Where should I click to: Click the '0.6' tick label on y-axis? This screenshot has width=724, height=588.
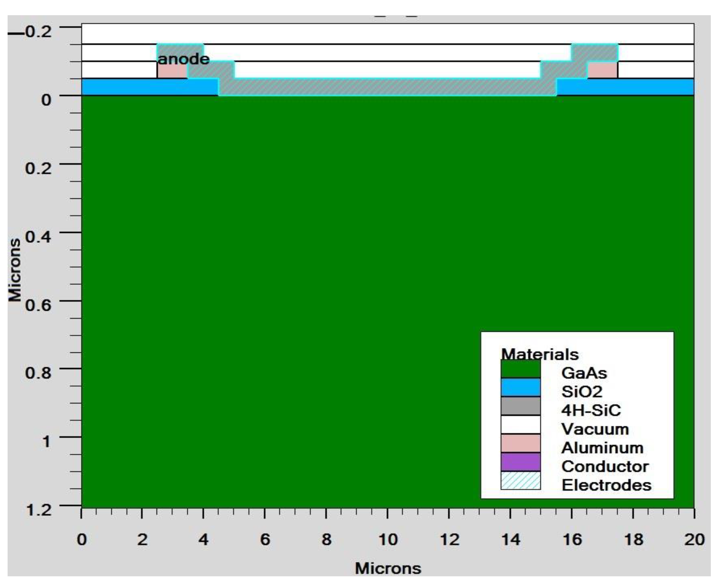[x=38, y=305]
